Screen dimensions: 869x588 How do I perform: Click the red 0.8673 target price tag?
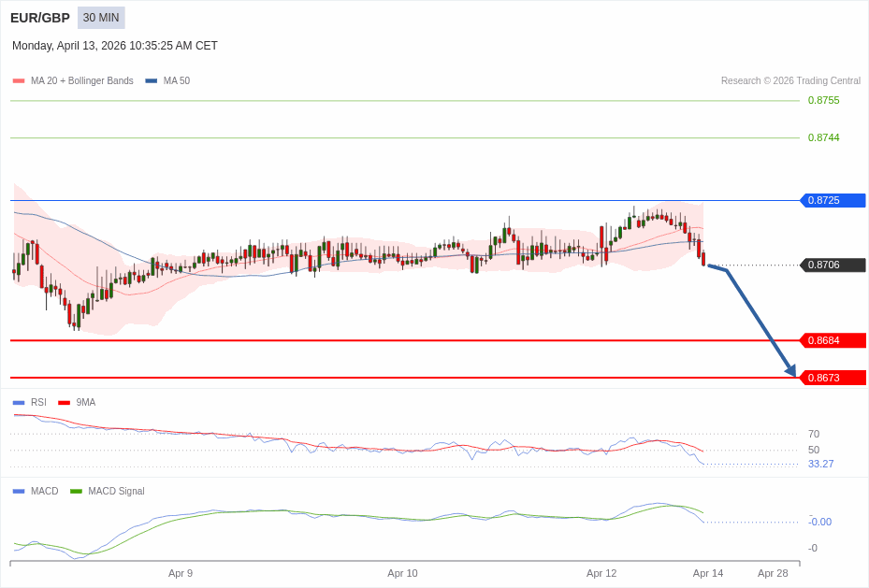[x=832, y=378]
